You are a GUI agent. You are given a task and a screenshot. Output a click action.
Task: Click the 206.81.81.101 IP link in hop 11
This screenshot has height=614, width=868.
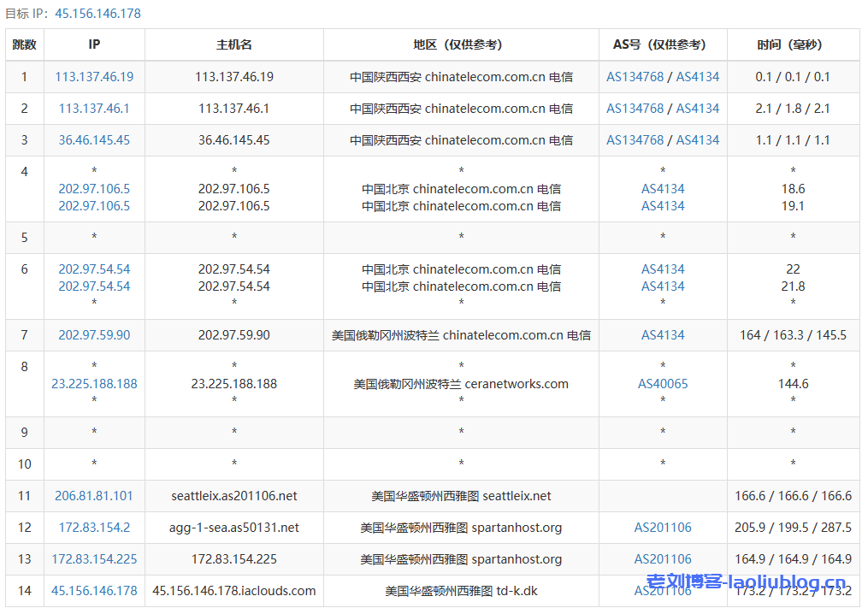pos(94,496)
